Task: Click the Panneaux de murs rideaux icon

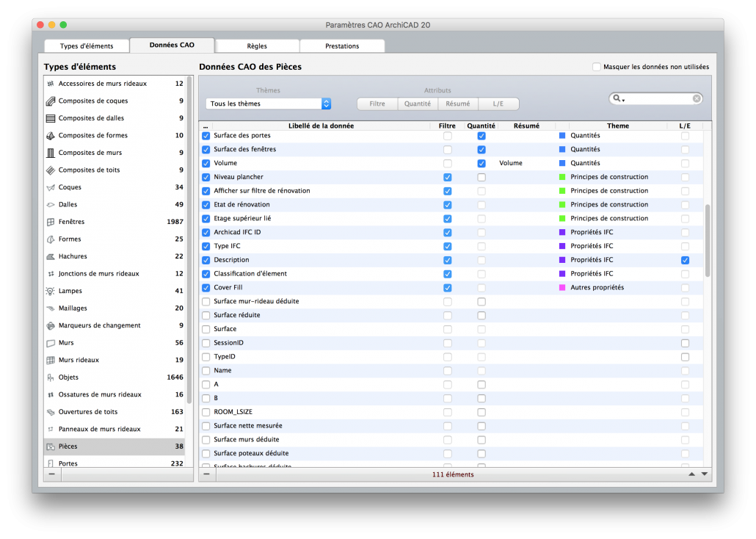Action: [51, 430]
